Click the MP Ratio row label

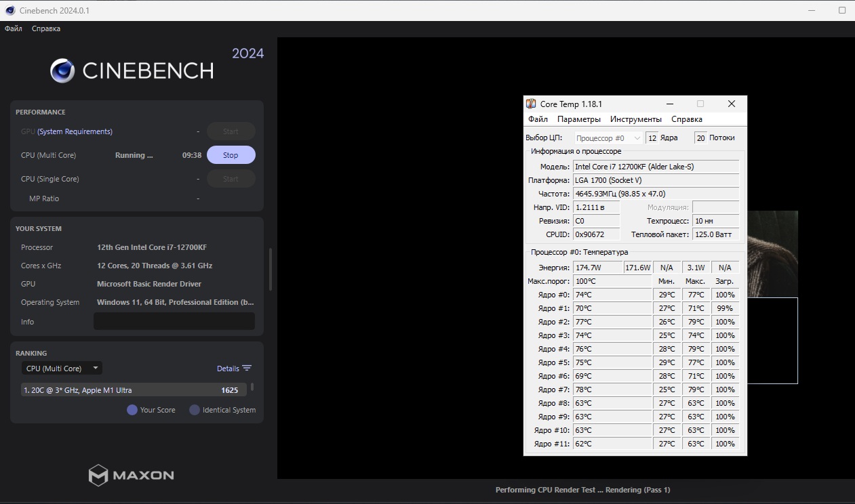click(x=44, y=198)
